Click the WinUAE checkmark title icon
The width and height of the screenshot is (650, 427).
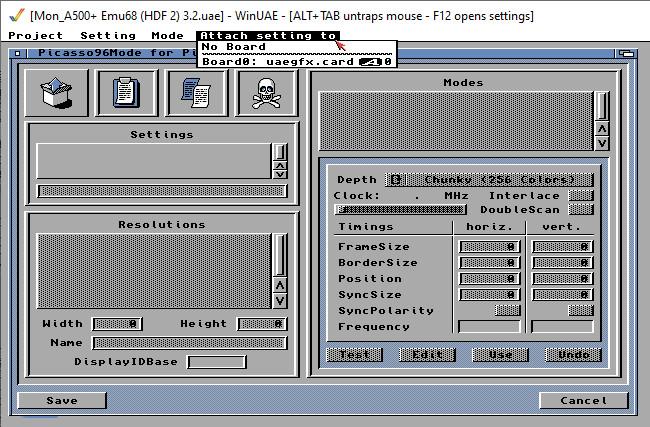point(17,16)
